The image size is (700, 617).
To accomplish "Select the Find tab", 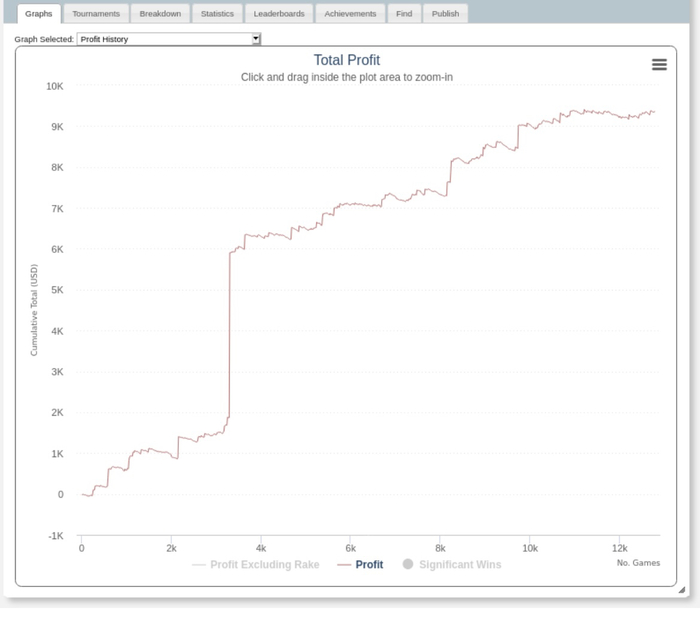I will [x=404, y=14].
